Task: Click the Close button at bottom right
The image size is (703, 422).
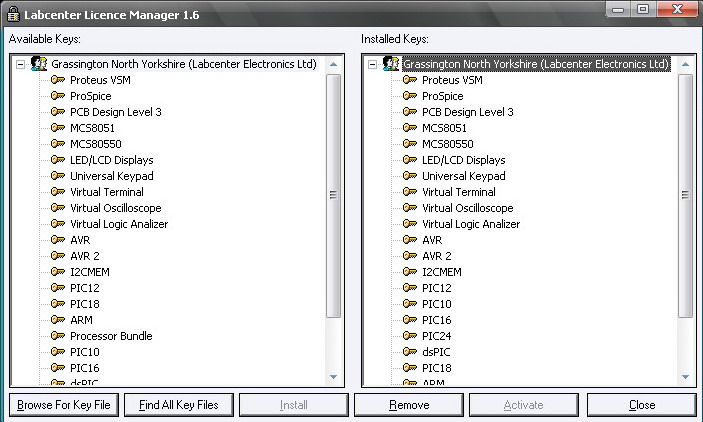Action: 642,405
